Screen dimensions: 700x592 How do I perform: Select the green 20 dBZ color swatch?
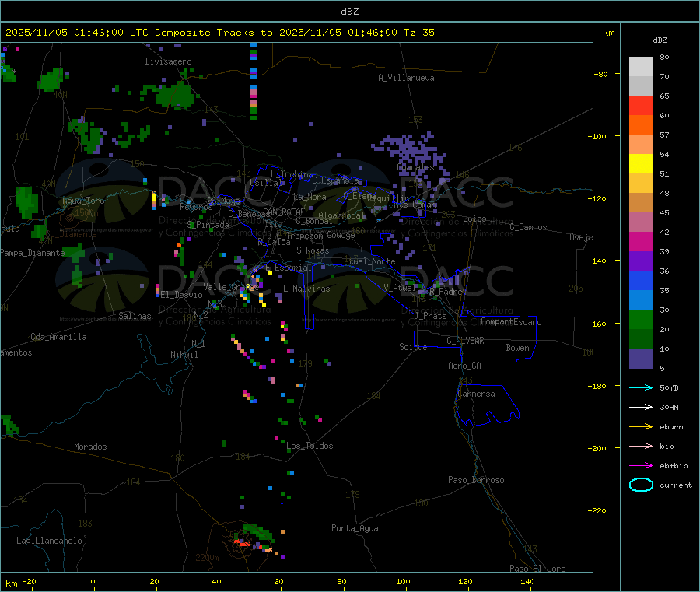[x=641, y=319]
